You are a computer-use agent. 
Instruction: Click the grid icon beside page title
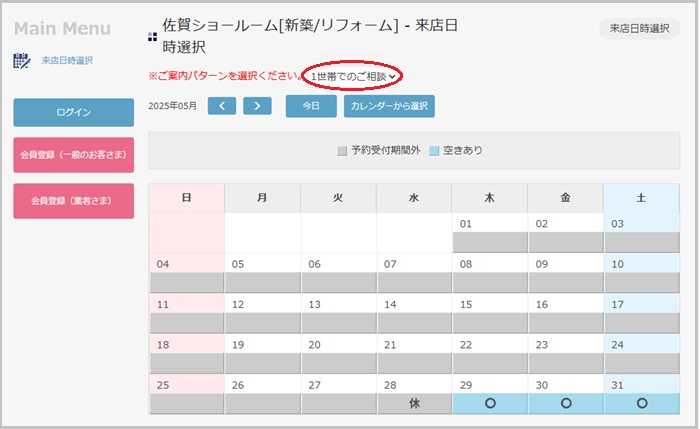152,37
